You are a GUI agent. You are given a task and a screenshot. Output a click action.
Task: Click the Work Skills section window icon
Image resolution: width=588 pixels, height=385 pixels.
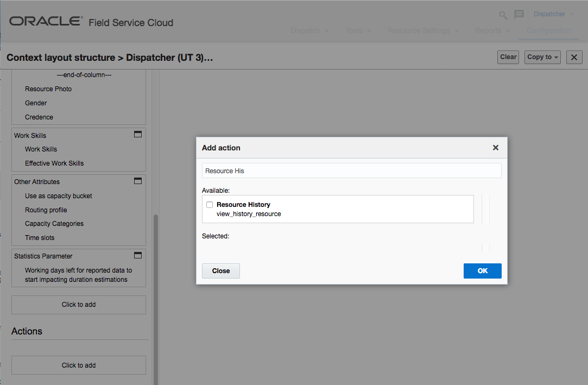pyautogui.click(x=137, y=134)
